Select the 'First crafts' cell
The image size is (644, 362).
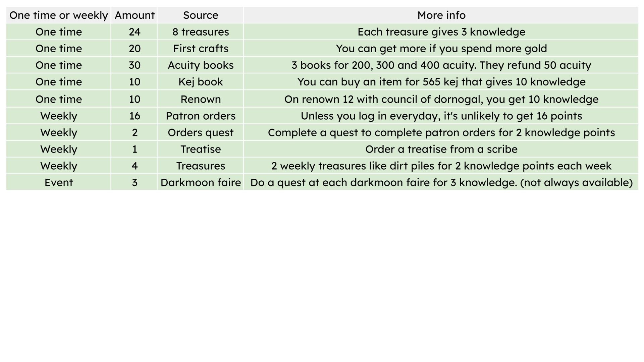[201, 48]
